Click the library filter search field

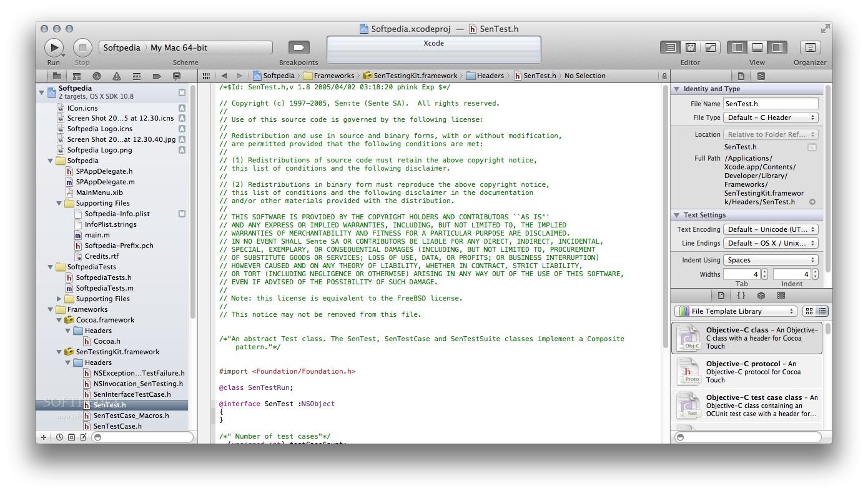(x=749, y=437)
